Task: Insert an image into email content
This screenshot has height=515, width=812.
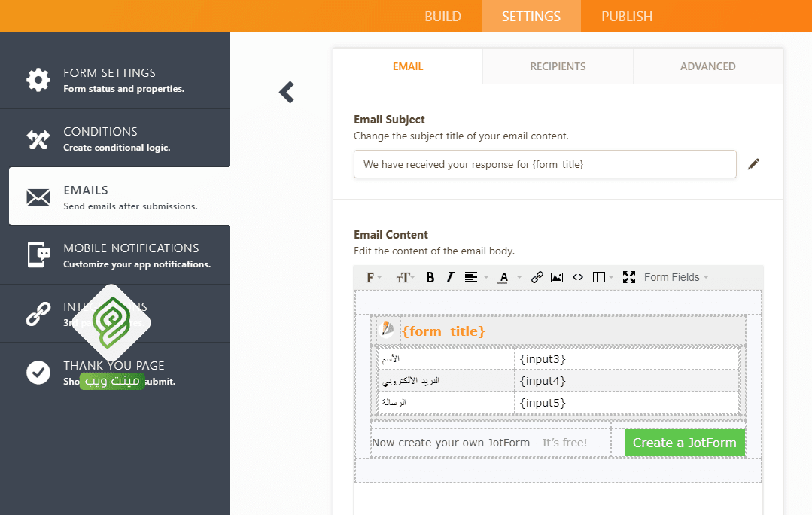Action: (557, 277)
